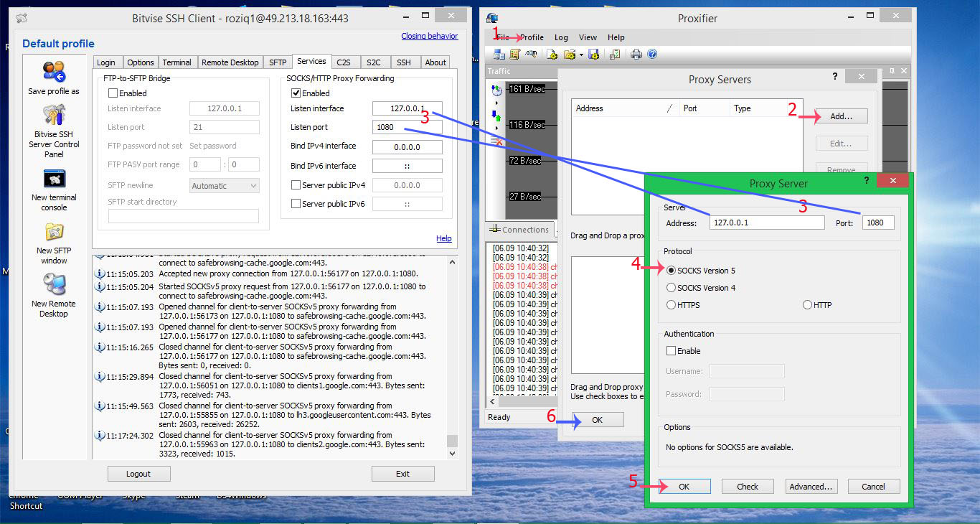Viewport: 980px width, 524px height.
Task: Click the Port field in Proxy Server dialog
Action: click(x=878, y=223)
